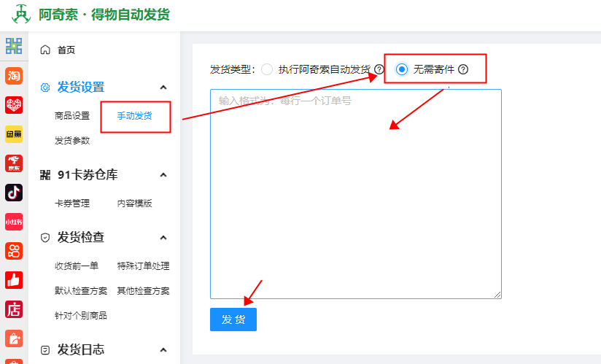Image resolution: width=601 pixels, height=364 pixels.
Task: Select the 无需寄件 radio option
Action: click(x=402, y=69)
